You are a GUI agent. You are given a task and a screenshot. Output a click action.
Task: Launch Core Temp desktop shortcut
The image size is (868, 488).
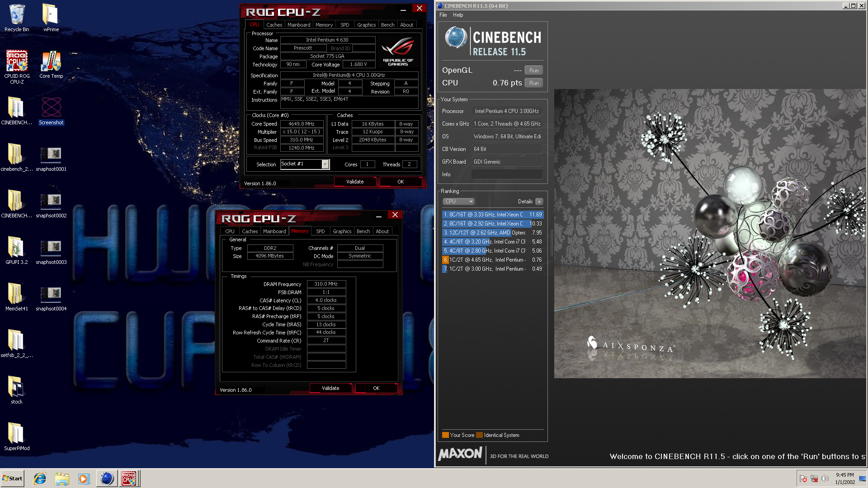[51, 64]
